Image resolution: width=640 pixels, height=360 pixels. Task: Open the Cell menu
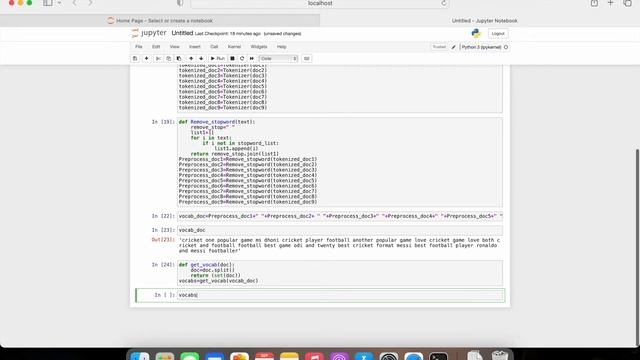pos(214,47)
